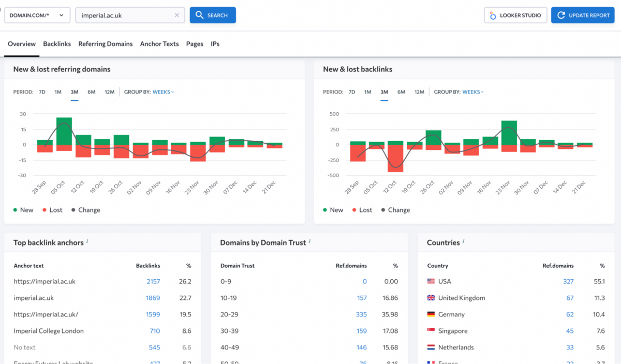621x364 pixels.
Task: Open 545 backlinks for No text anchor
Action: (155, 347)
